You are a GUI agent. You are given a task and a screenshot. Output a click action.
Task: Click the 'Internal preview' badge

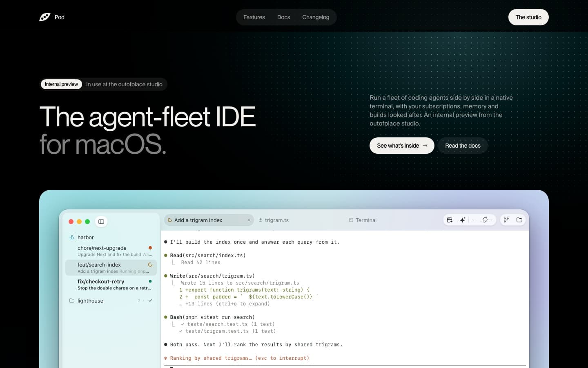tap(61, 84)
